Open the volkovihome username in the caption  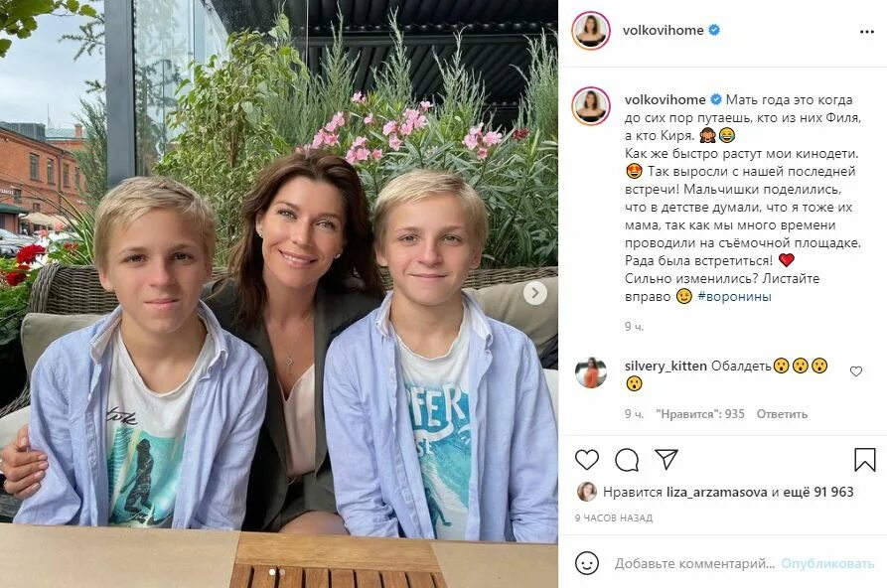pos(665,99)
